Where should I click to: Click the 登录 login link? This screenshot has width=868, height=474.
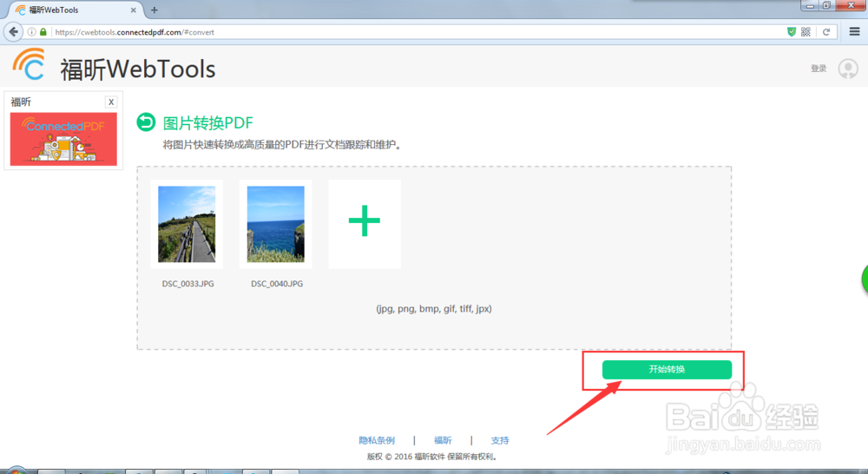tap(819, 69)
